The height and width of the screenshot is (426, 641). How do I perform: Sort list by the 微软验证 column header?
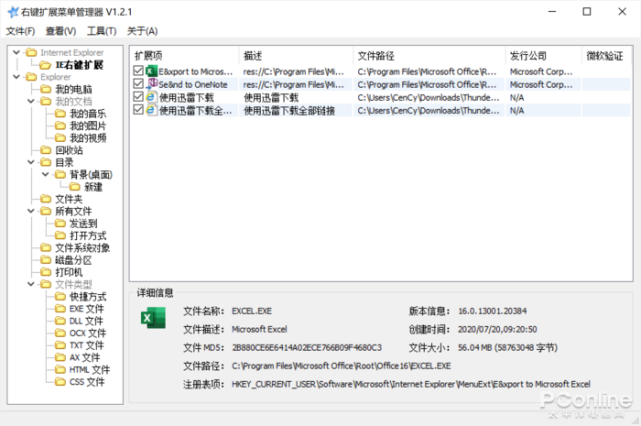point(607,56)
